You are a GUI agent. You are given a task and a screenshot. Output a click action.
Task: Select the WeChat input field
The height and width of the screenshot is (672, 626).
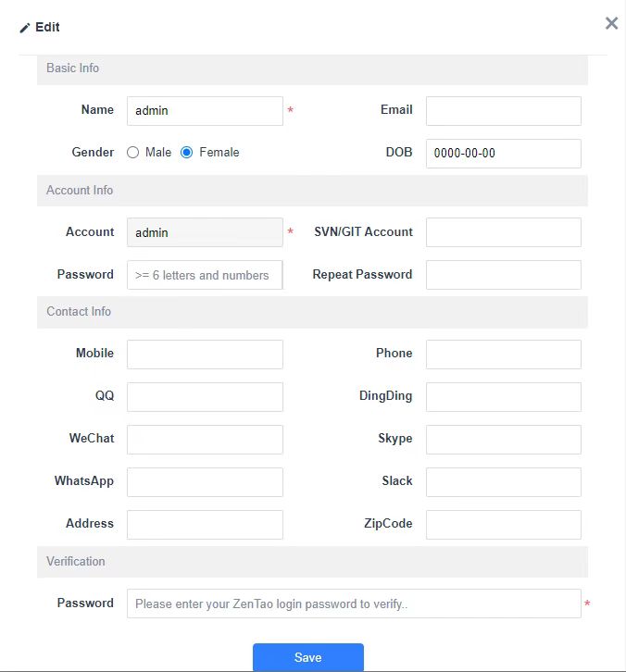tap(205, 439)
